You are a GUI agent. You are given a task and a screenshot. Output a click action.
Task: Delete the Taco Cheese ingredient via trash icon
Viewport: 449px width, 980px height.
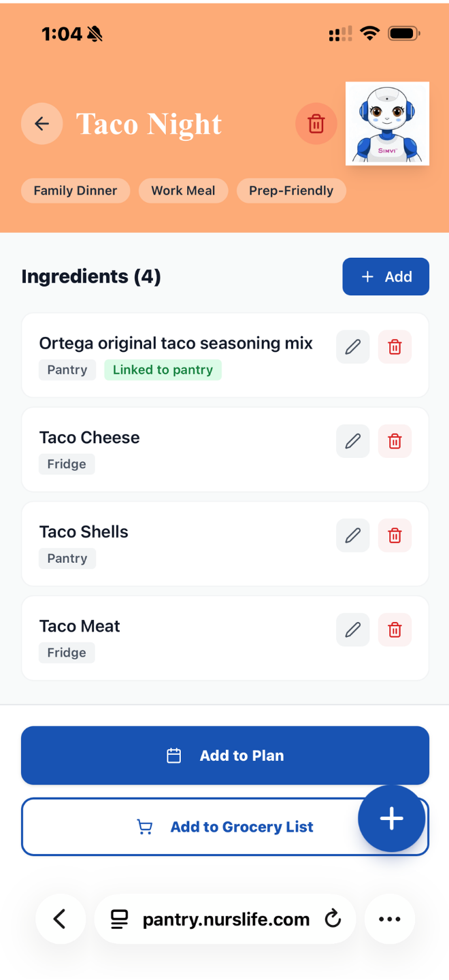click(395, 441)
